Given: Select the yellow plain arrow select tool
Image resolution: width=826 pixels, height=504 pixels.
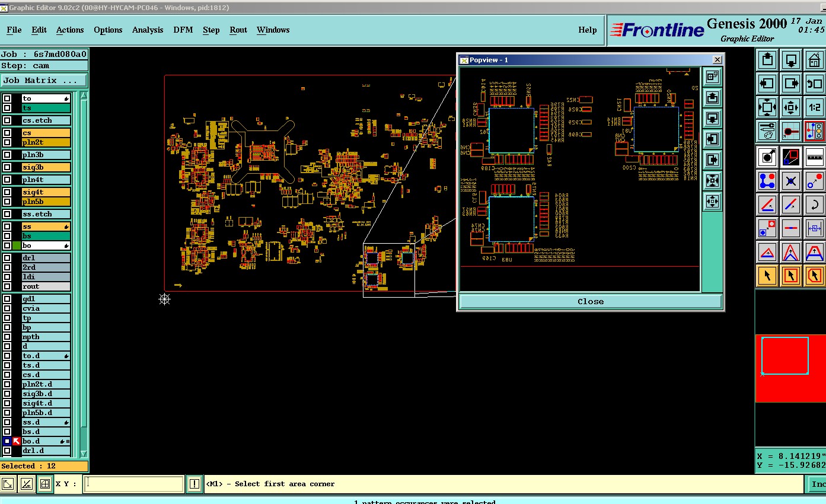Looking at the screenshot, I should click(x=767, y=276).
